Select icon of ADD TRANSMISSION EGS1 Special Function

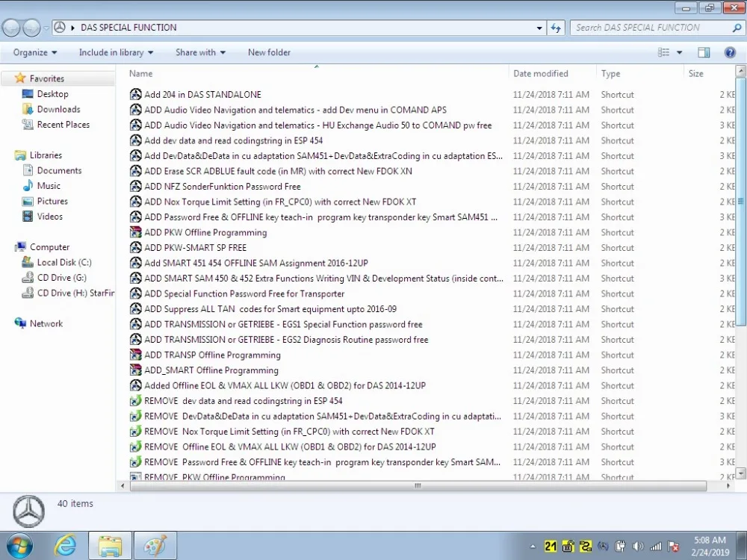136,324
